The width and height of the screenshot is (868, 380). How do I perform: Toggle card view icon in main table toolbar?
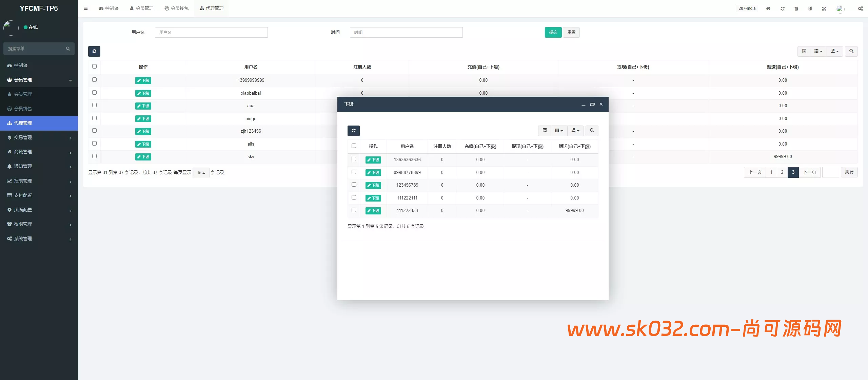click(x=804, y=51)
